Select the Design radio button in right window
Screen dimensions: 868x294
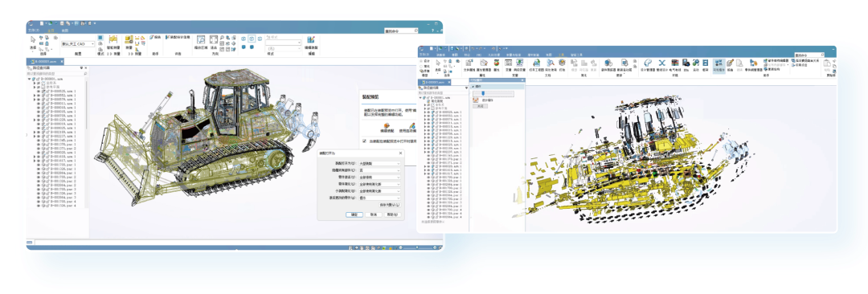point(421,59)
